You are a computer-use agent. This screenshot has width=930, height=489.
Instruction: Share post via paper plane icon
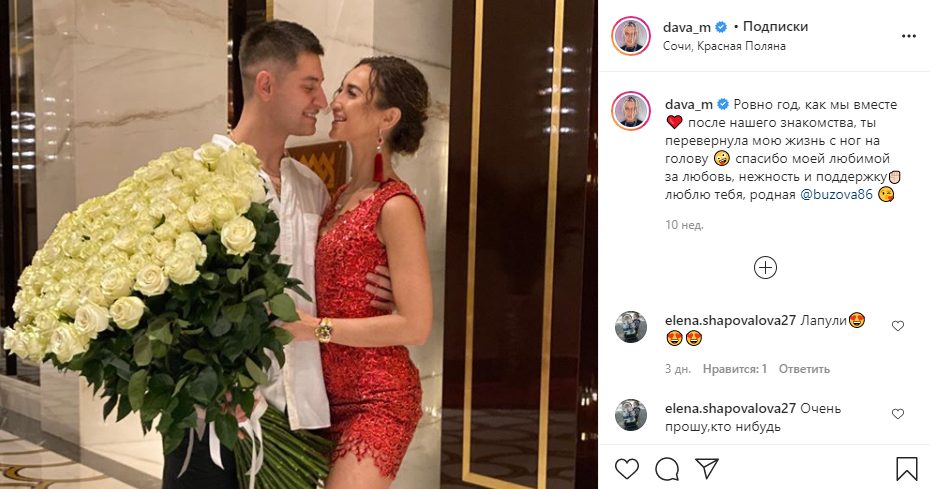[x=707, y=468]
